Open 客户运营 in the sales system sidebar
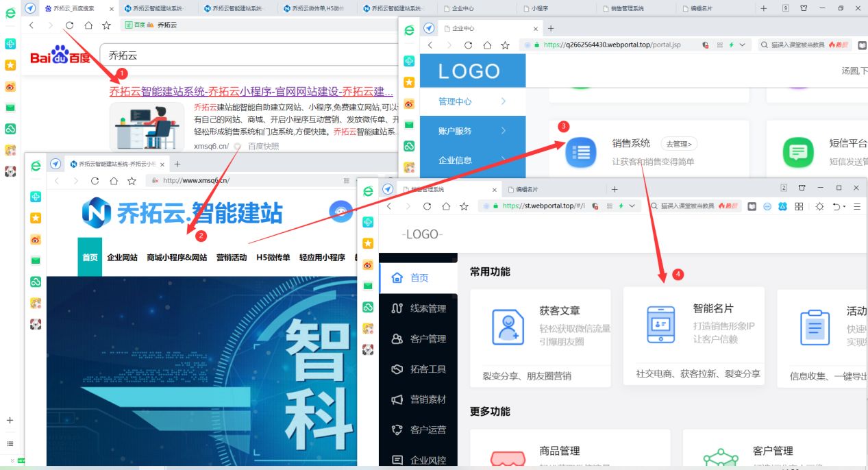Screen dimensions: 868x470 [x=419, y=430]
